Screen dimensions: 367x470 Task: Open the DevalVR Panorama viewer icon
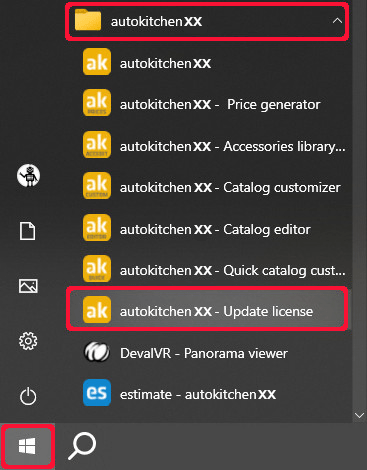(97, 352)
